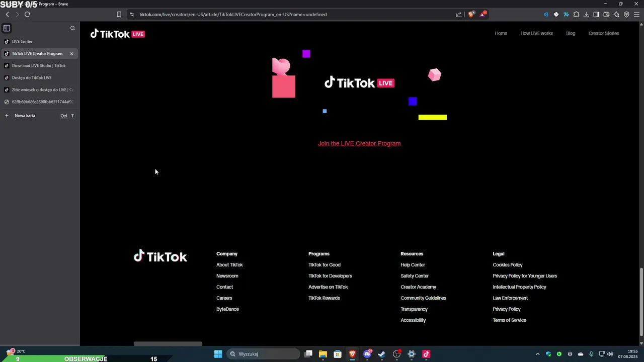Click the share page icon
Image resolution: width=644 pixels, height=362 pixels.
pos(459,15)
